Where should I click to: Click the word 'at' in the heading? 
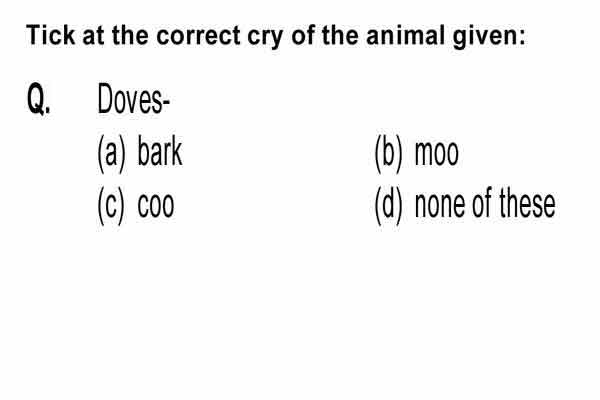tap(94, 36)
